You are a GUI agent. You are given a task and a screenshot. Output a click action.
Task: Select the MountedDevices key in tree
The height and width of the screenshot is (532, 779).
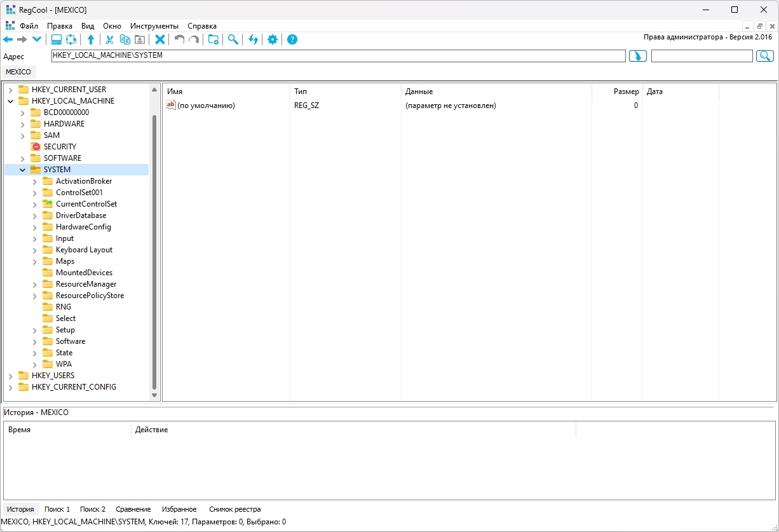(x=84, y=273)
